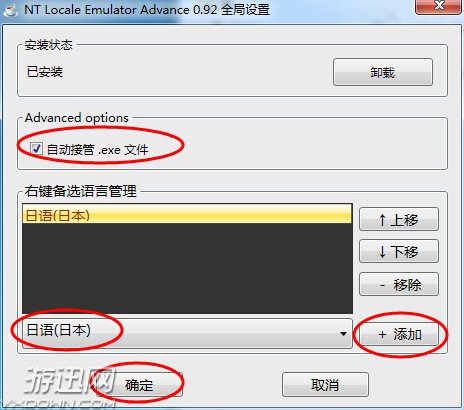Cancel the dialog with 取消
The height and width of the screenshot is (410, 464).
click(x=325, y=385)
